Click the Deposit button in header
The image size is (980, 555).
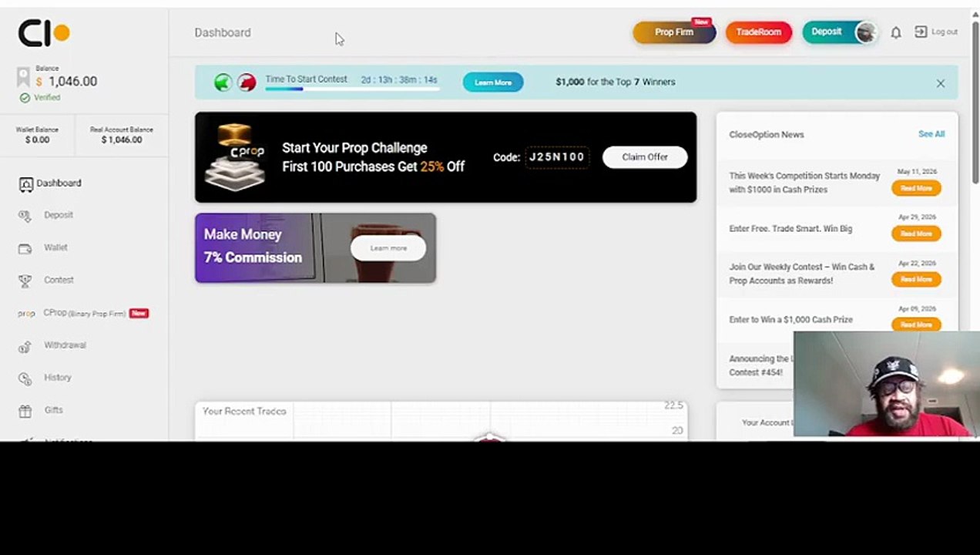click(827, 32)
